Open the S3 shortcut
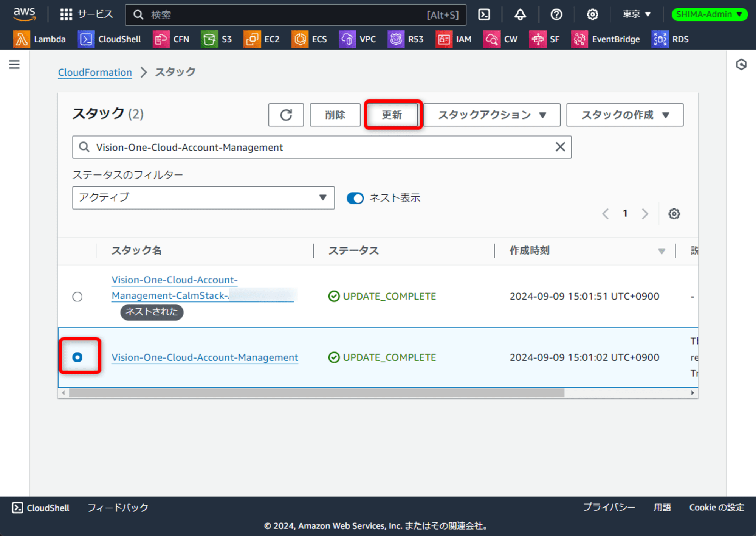 tap(216, 39)
